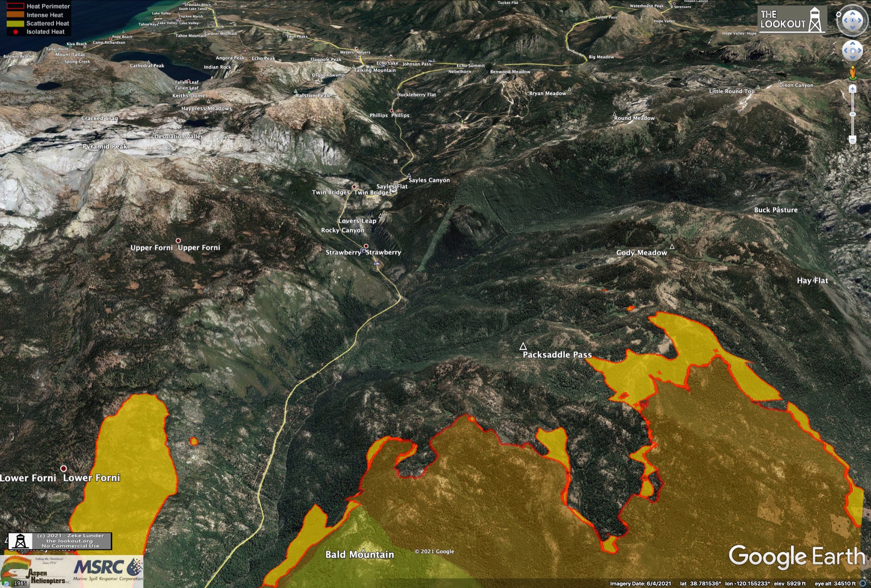This screenshot has width=871, height=588.
Task: Select the Buck Pasture label
Action: (776, 210)
